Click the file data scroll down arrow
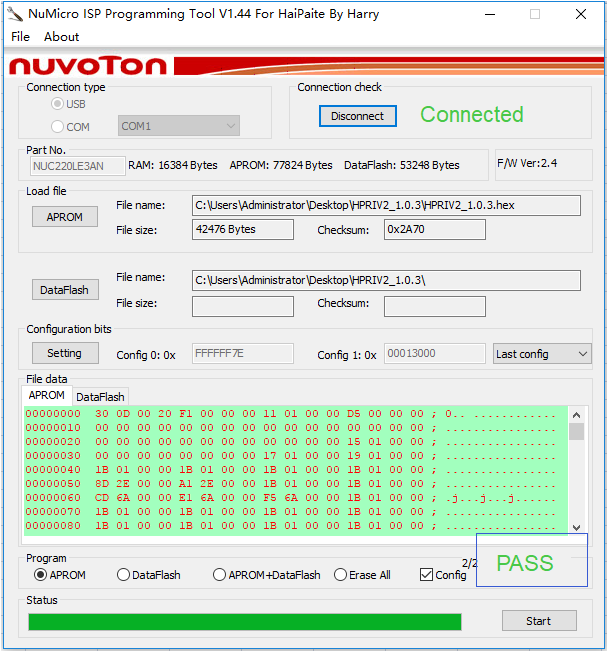This screenshot has height=652, width=608. point(576,528)
